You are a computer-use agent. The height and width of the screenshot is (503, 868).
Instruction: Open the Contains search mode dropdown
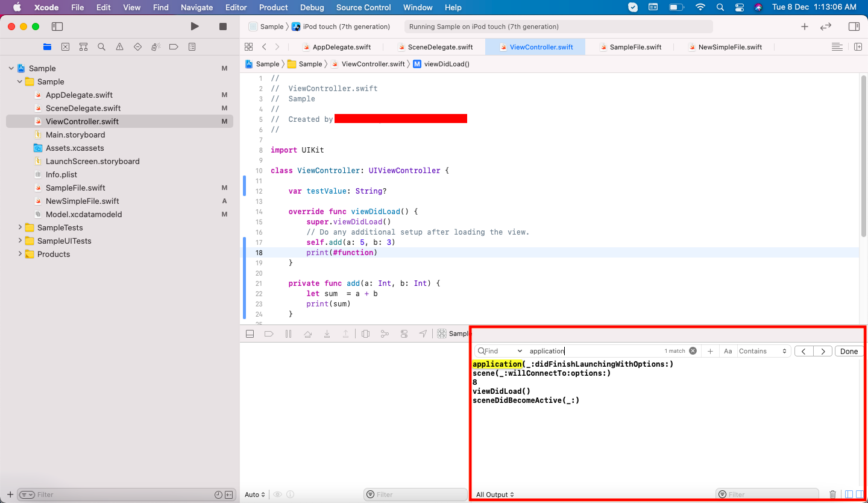(x=763, y=351)
